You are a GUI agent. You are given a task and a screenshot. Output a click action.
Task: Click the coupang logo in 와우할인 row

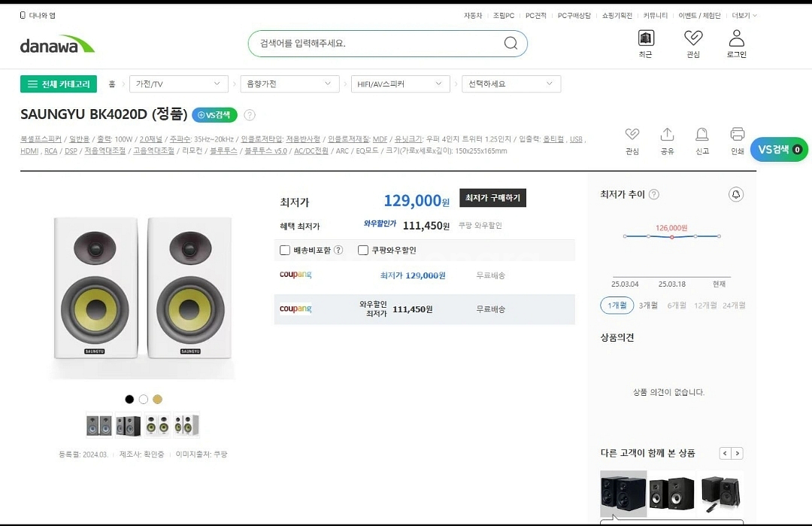click(295, 309)
